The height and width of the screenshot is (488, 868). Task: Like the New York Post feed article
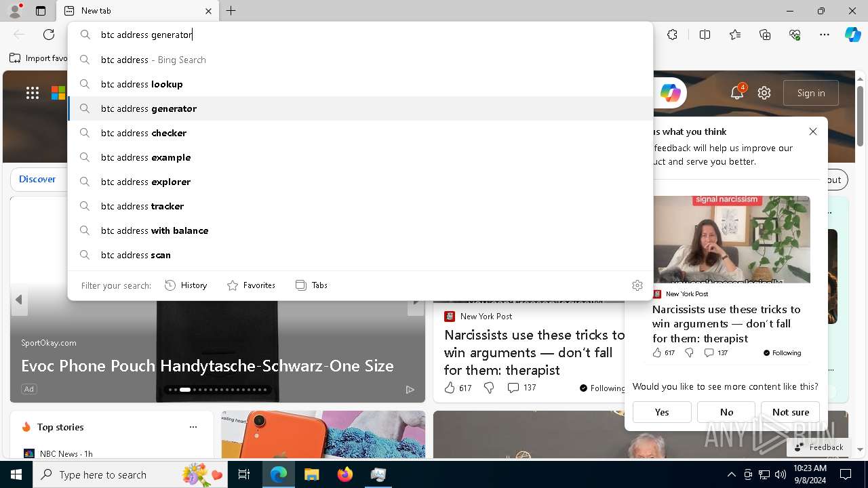point(458,388)
